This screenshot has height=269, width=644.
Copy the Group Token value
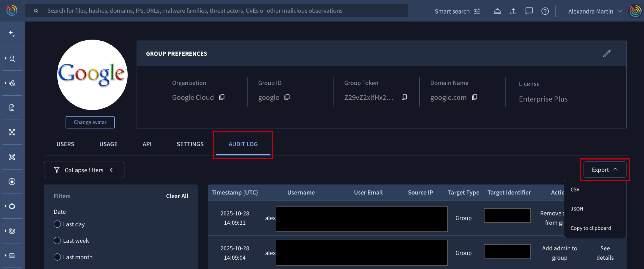(404, 97)
